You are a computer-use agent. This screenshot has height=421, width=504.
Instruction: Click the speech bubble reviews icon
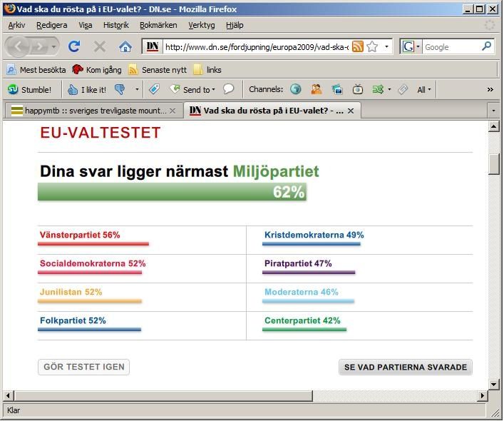(228, 89)
